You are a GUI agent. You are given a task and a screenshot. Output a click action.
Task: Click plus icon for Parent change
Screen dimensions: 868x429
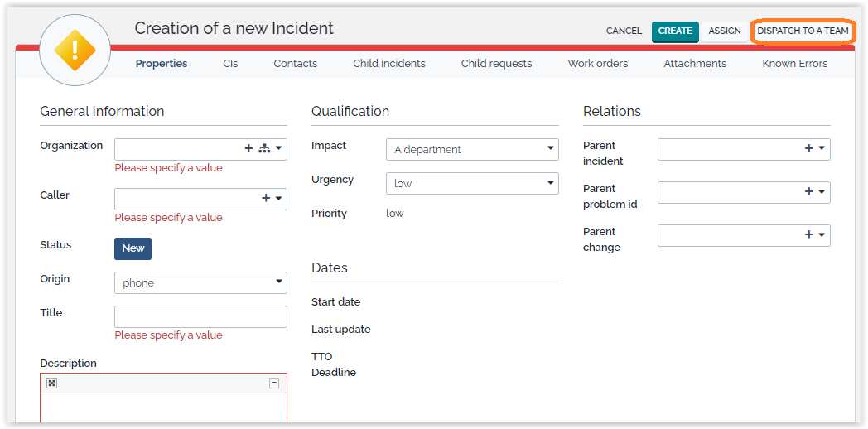[x=809, y=235]
